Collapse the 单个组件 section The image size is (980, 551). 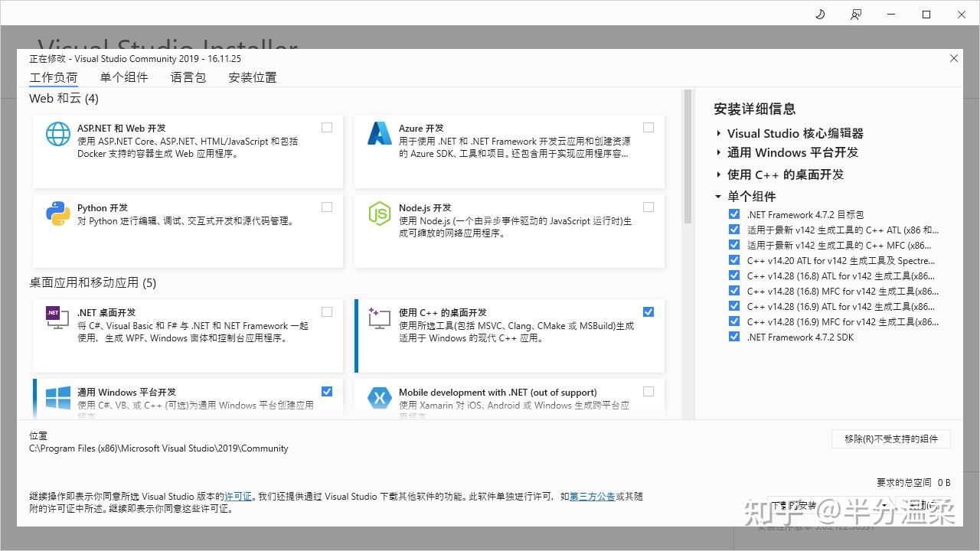tap(718, 196)
